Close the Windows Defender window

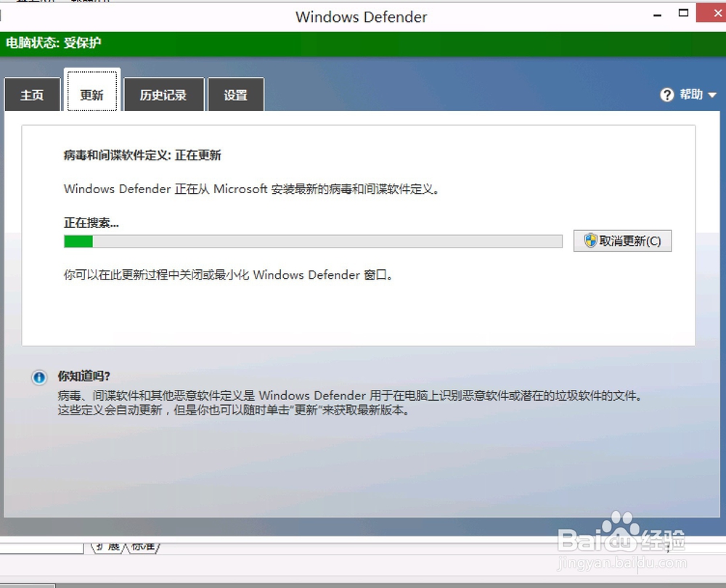point(713,13)
